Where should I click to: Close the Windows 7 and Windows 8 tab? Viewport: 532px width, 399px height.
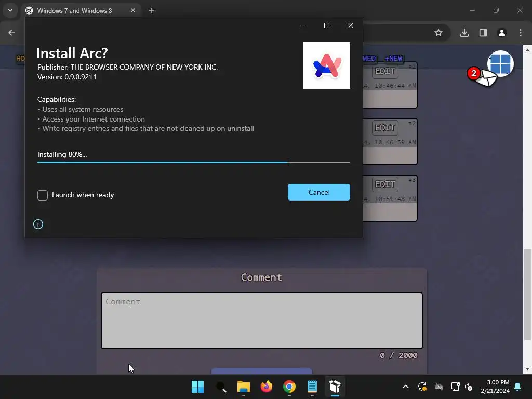coord(133,10)
